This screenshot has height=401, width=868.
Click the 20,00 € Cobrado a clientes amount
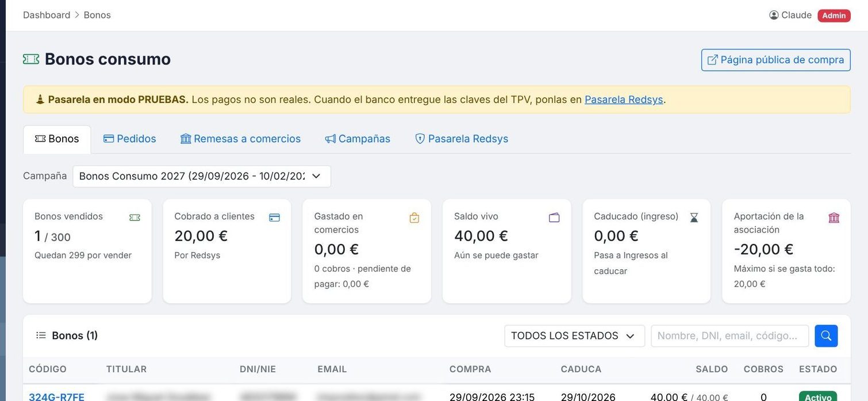click(201, 236)
